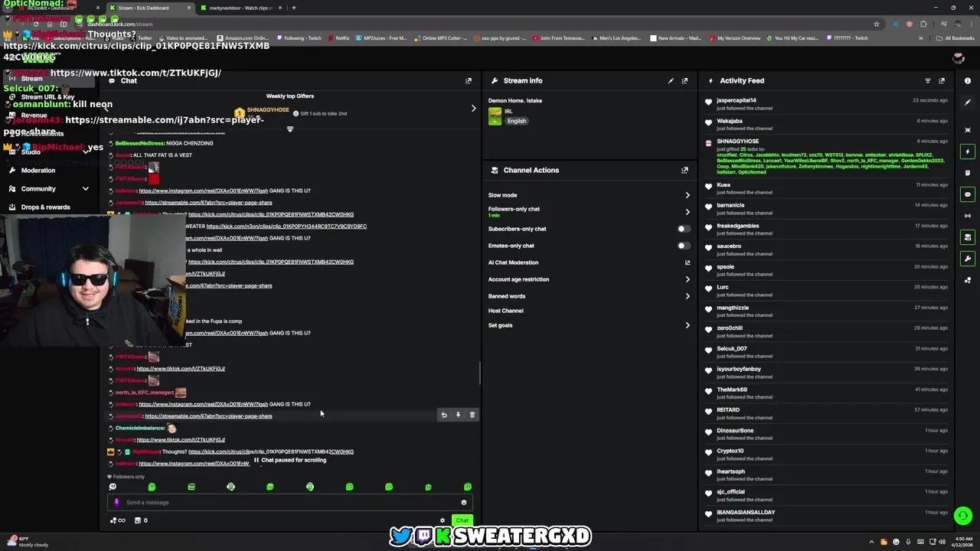Pop out the Stream info panel
Image resolution: width=980 pixels, height=551 pixels.
click(x=684, y=80)
